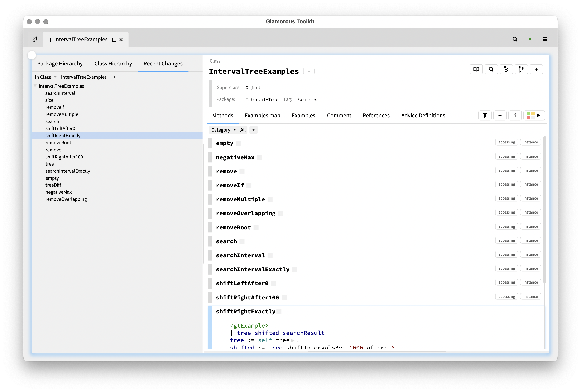Collapse the IntervalTreeExamples tree node
Screen dimensions: 581x392
point(35,86)
